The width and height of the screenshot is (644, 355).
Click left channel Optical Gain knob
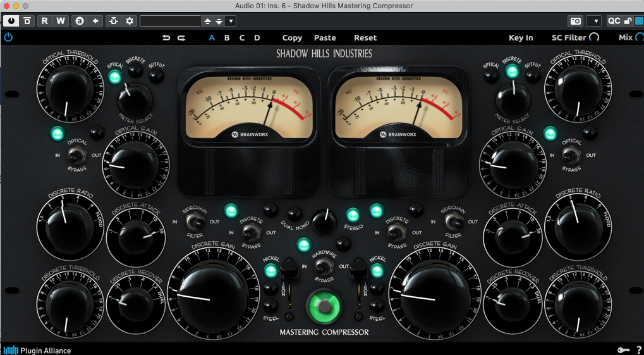pos(135,165)
